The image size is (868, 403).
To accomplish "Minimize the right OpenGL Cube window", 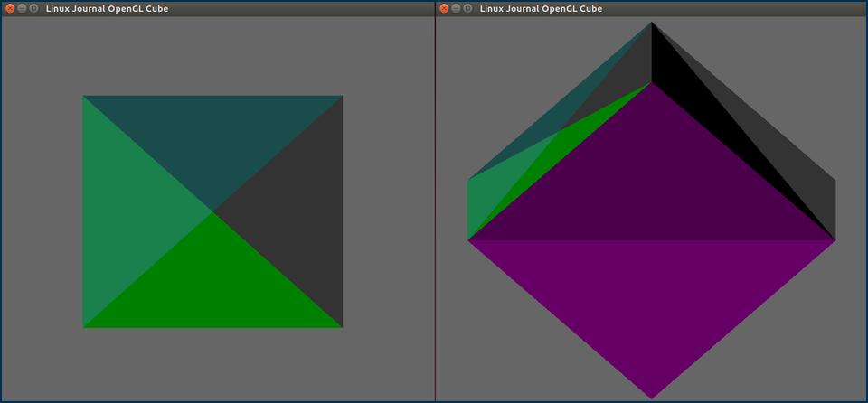I will (x=456, y=8).
